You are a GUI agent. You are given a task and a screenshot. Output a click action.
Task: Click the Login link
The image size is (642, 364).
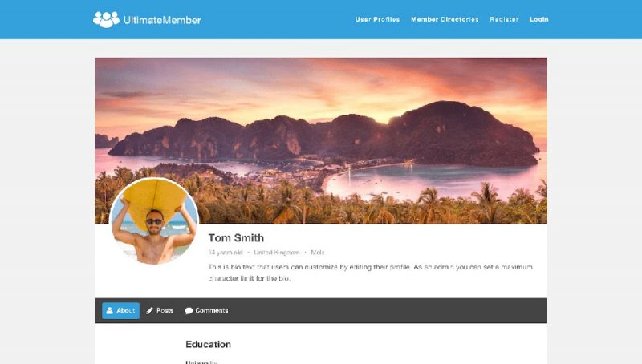point(538,19)
